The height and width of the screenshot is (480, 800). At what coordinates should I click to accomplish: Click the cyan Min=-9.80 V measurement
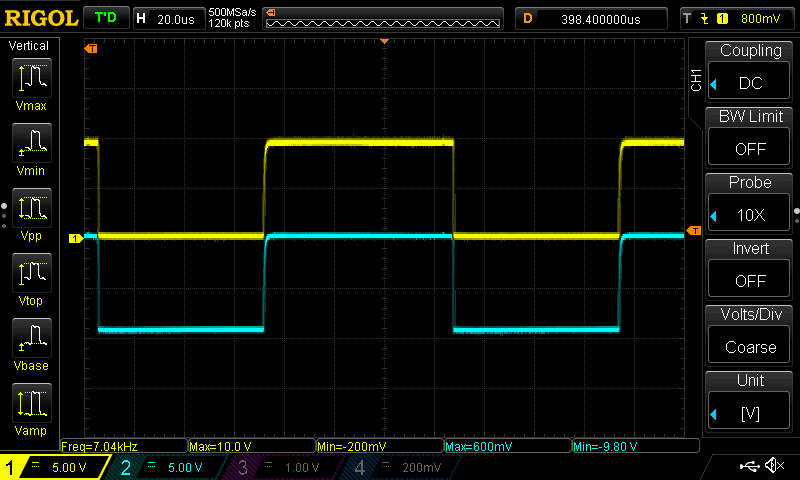[x=636, y=446]
